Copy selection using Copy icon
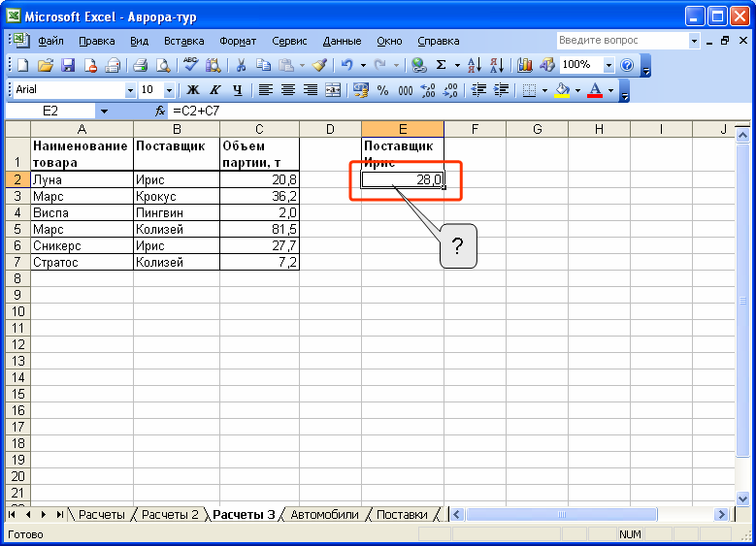 263,65
